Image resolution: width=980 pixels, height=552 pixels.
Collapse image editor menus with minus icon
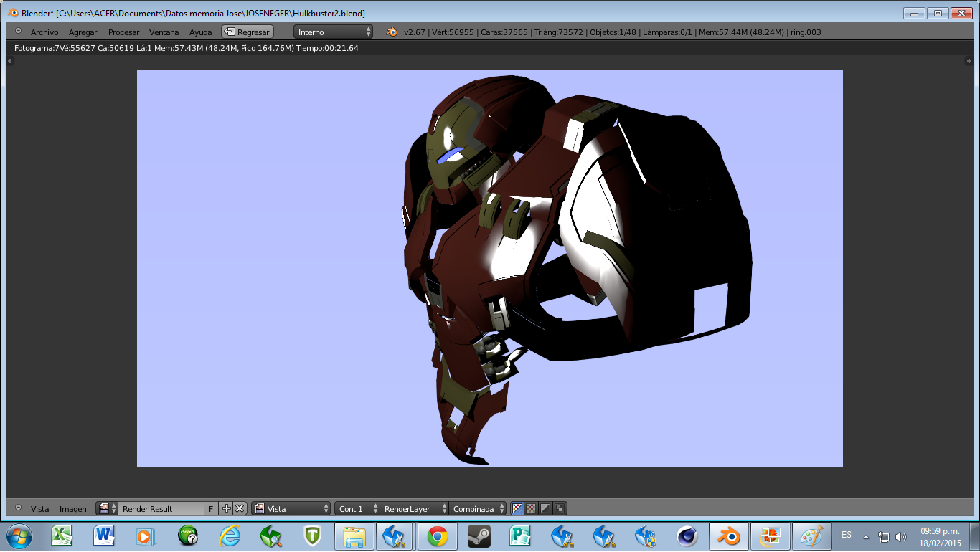point(18,508)
